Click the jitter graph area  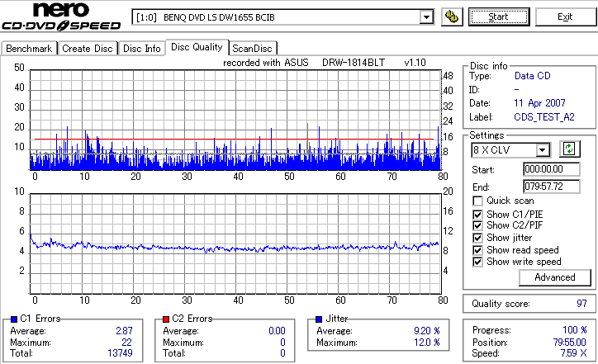pyautogui.click(x=235, y=244)
